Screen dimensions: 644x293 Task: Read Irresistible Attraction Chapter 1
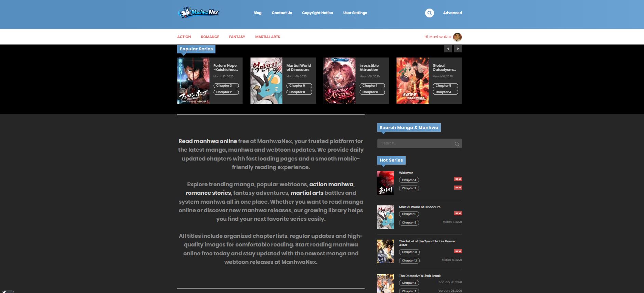[x=372, y=86]
